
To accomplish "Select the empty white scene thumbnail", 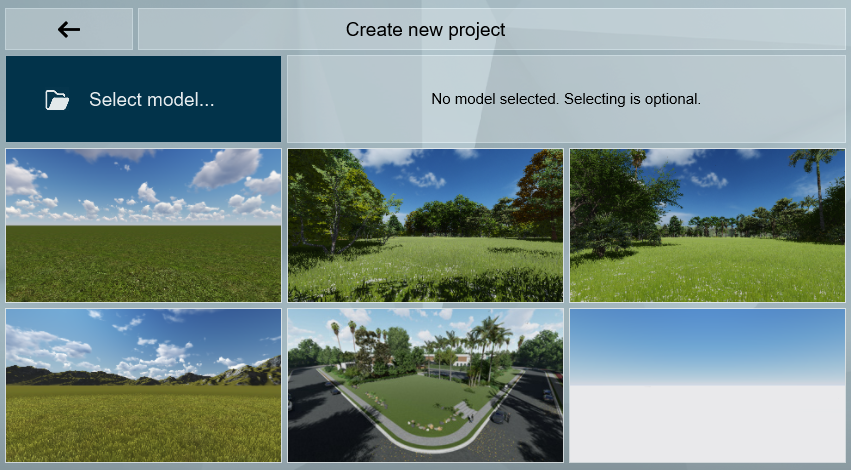I will pos(707,385).
